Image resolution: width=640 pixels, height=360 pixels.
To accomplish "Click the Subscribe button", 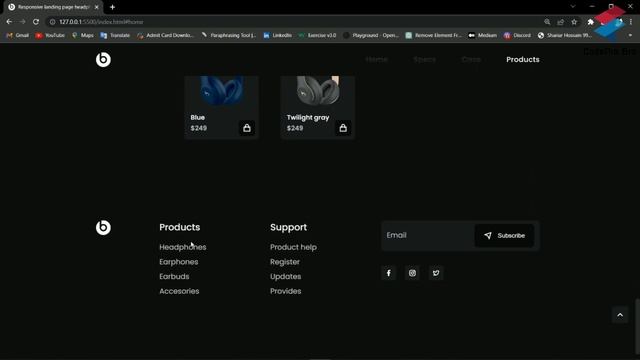I will click(504, 236).
